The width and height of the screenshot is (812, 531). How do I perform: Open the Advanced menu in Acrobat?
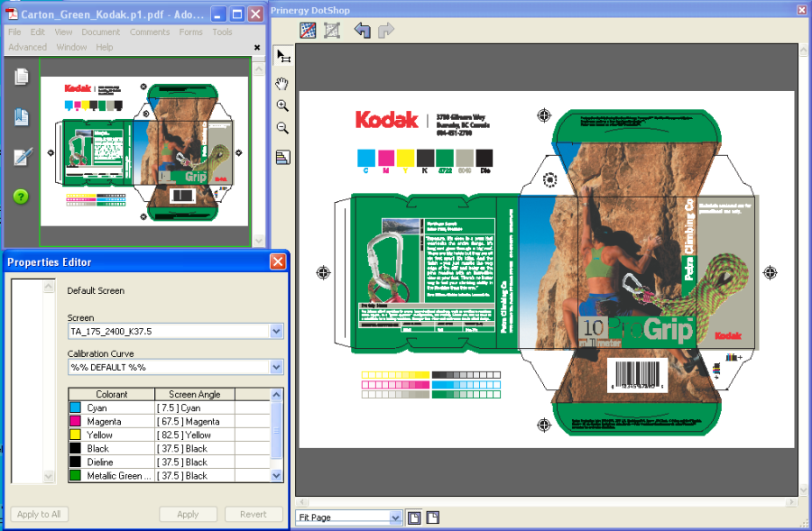27,47
